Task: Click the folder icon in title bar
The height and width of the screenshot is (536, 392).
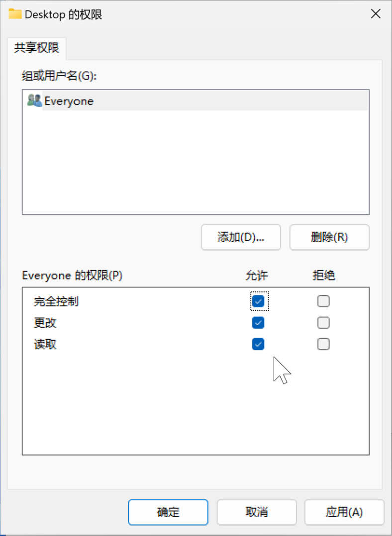Action: [x=15, y=14]
